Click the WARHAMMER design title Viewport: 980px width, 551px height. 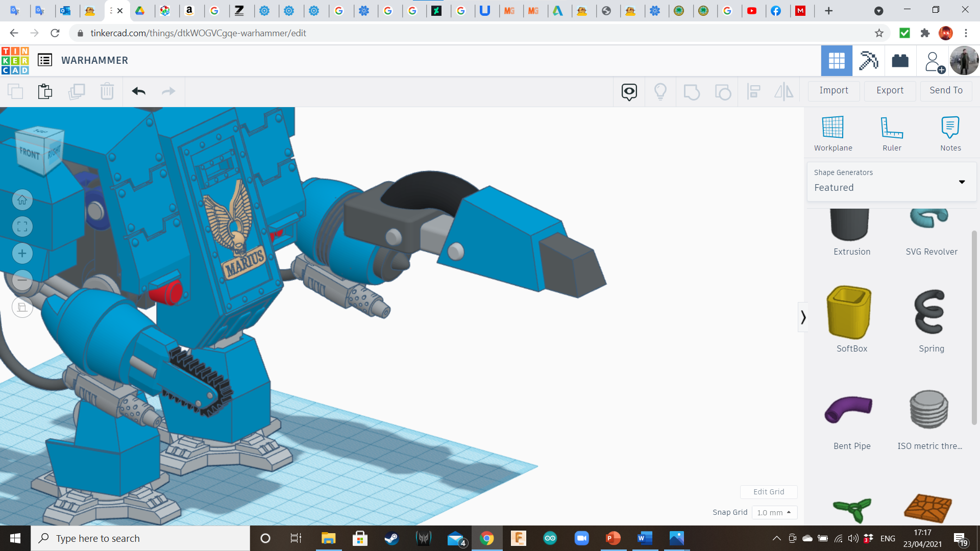(95, 60)
